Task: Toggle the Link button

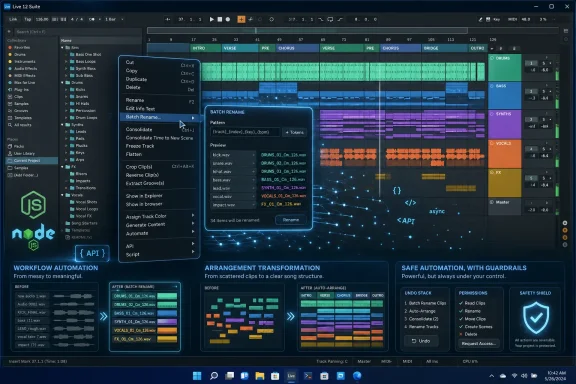Action: (13, 19)
